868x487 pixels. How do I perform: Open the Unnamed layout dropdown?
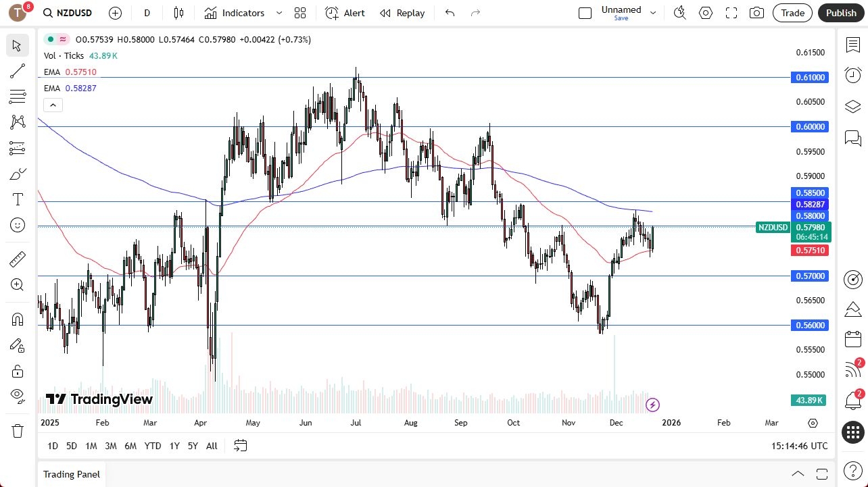point(652,13)
